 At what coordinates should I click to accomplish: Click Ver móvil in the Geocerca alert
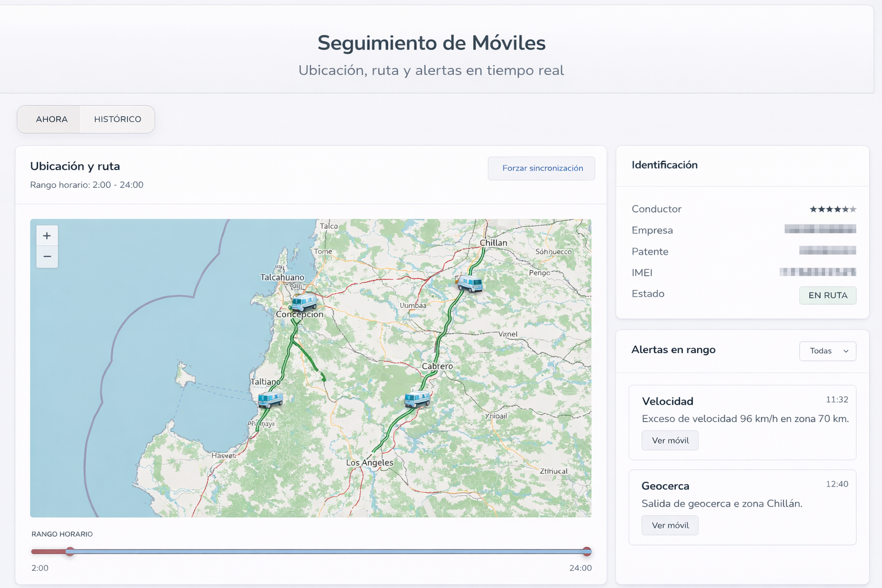pyautogui.click(x=670, y=525)
